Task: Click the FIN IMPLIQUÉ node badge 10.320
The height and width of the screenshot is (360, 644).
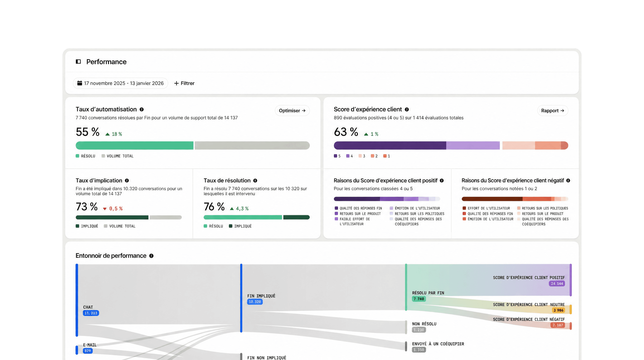Action: pyautogui.click(x=255, y=302)
